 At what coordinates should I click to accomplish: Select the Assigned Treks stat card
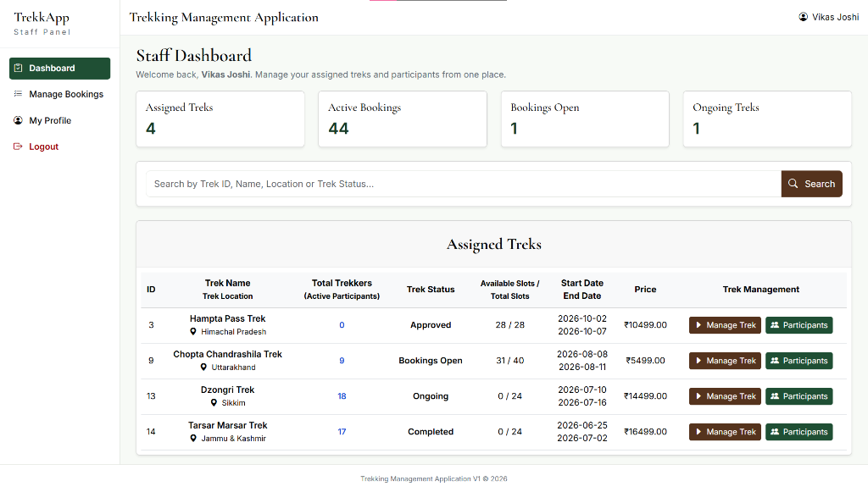click(220, 119)
